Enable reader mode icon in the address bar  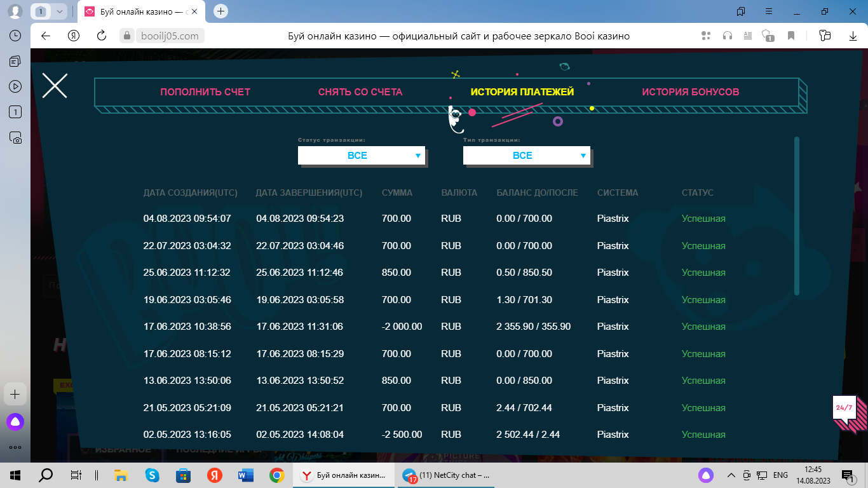coord(748,36)
